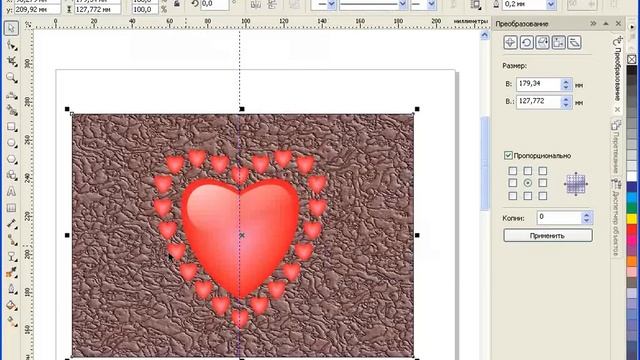Select the Text tool
The height and width of the screenshot is (360, 640).
click(x=11, y=191)
